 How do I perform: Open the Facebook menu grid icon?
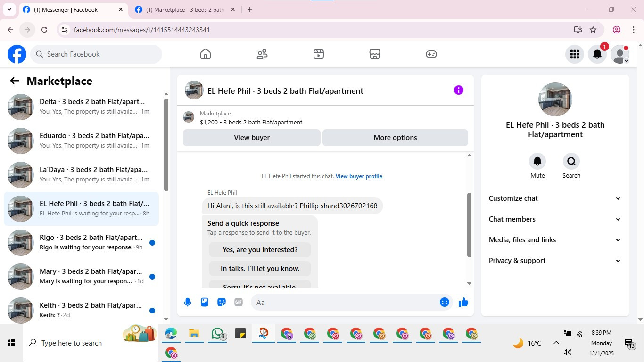(574, 54)
